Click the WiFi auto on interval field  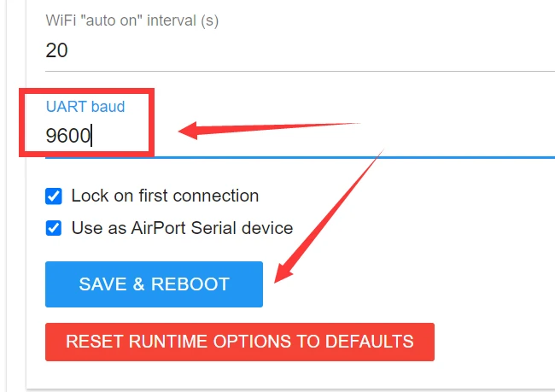(x=301, y=50)
